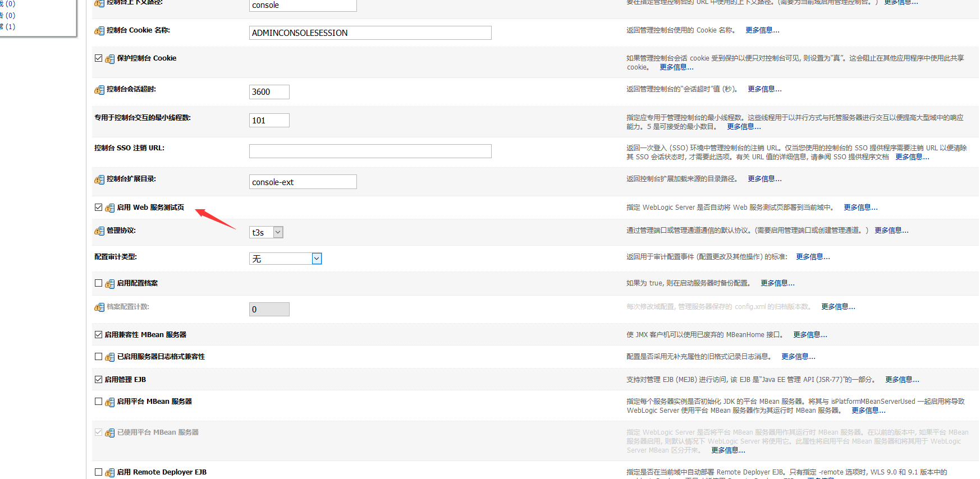Image resolution: width=980 pixels, height=479 pixels.
Task: Open 更多信息 link for Web 服务测试页
Action: coord(860,208)
